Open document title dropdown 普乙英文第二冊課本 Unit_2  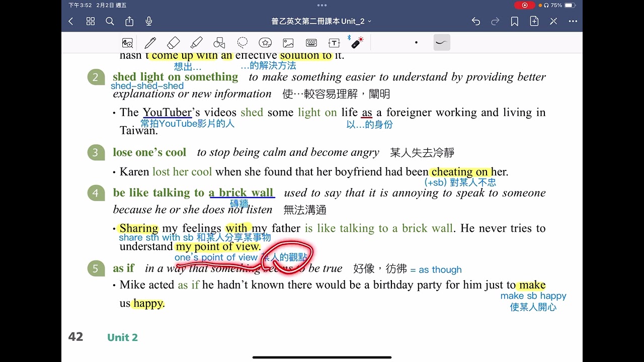coord(321,21)
